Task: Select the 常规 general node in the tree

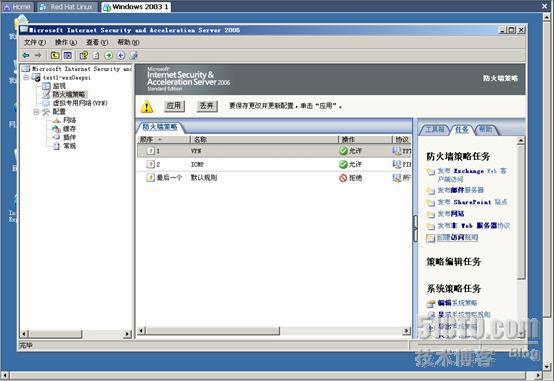Action: pos(69,146)
